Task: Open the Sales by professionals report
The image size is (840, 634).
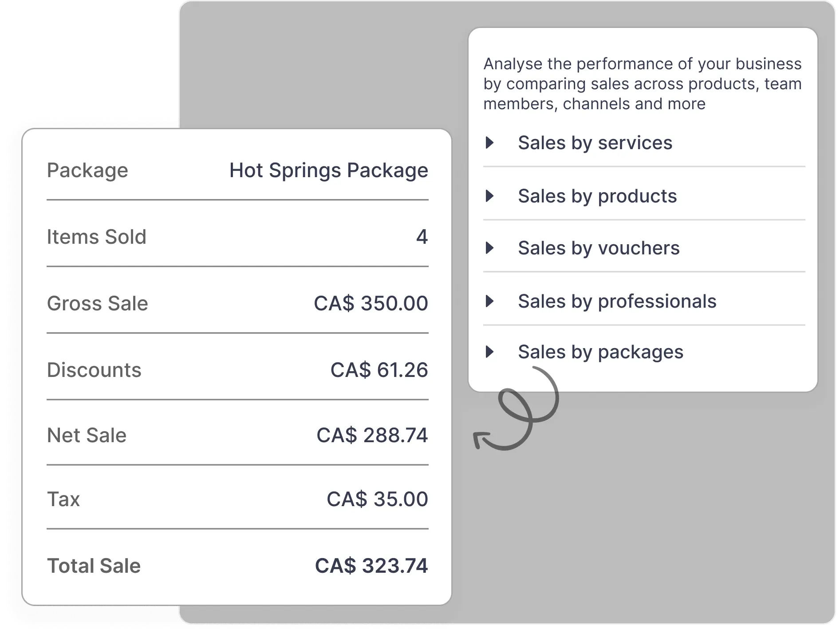Action: [617, 301]
